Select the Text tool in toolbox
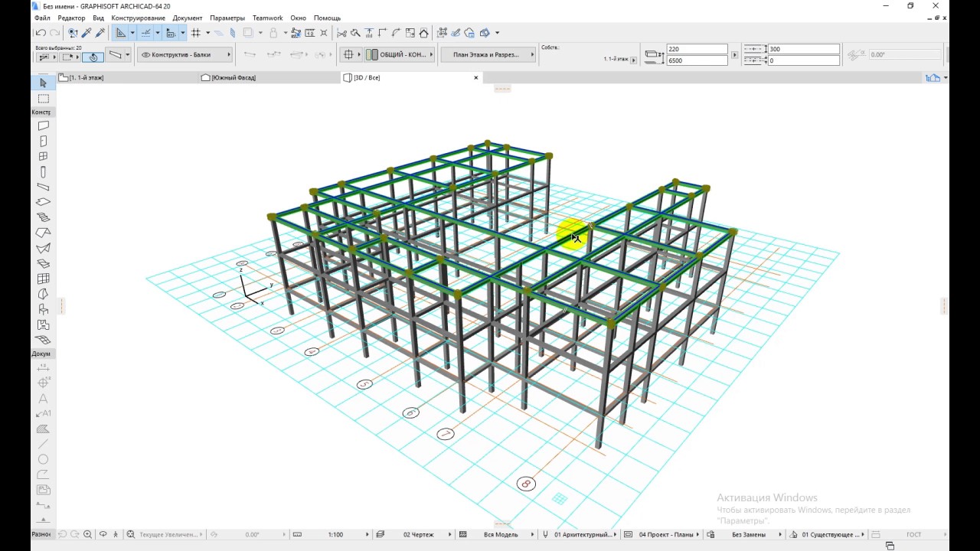Image resolution: width=980 pixels, height=551 pixels. (x=43, y=398)
